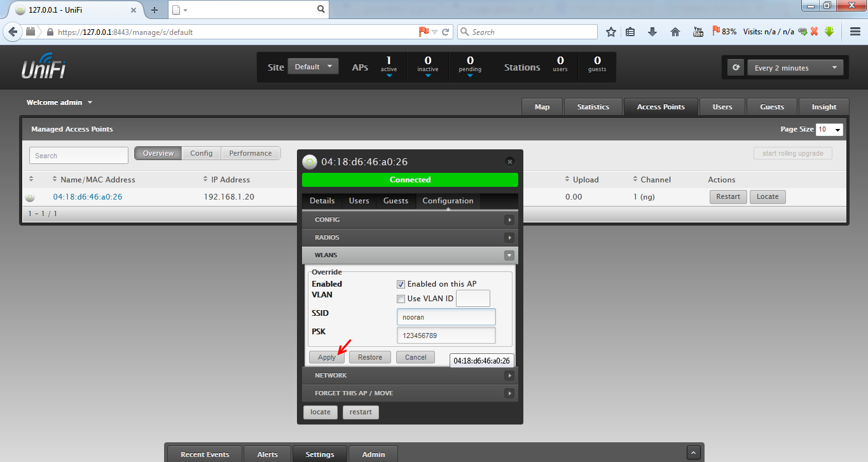868x462 pixels.
Task: Open the browser hamburger menu
Action: pos(855,32)
